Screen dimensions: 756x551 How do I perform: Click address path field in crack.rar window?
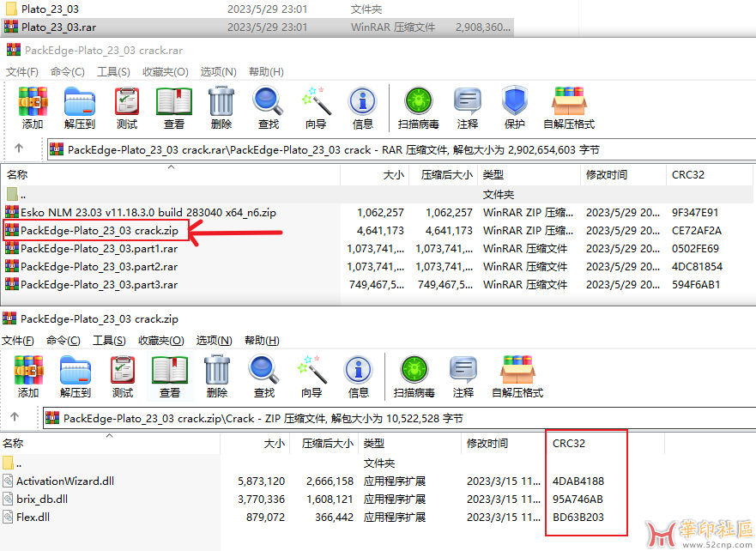tap(401, 149)
